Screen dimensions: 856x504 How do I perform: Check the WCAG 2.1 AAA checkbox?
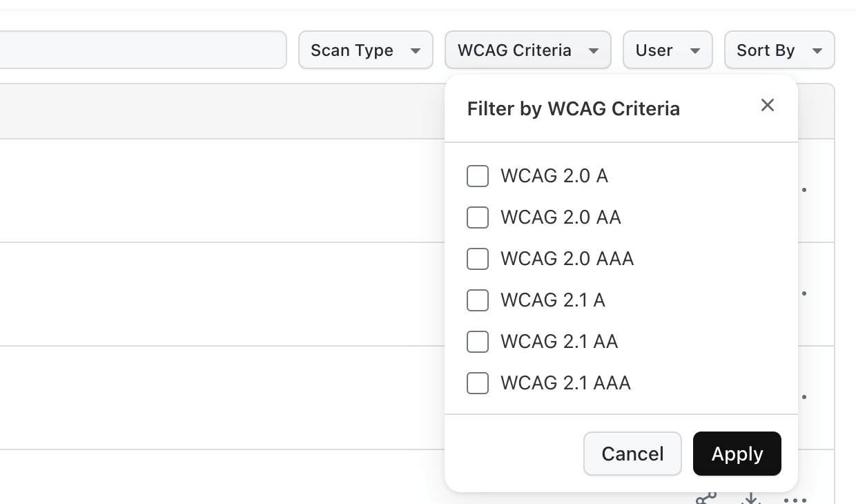(x=478, y=383)
